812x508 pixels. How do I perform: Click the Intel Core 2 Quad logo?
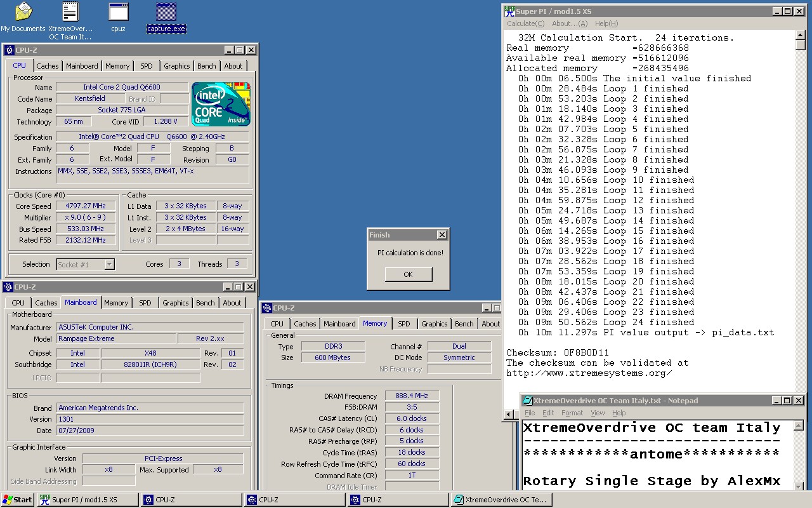point(221,104)
